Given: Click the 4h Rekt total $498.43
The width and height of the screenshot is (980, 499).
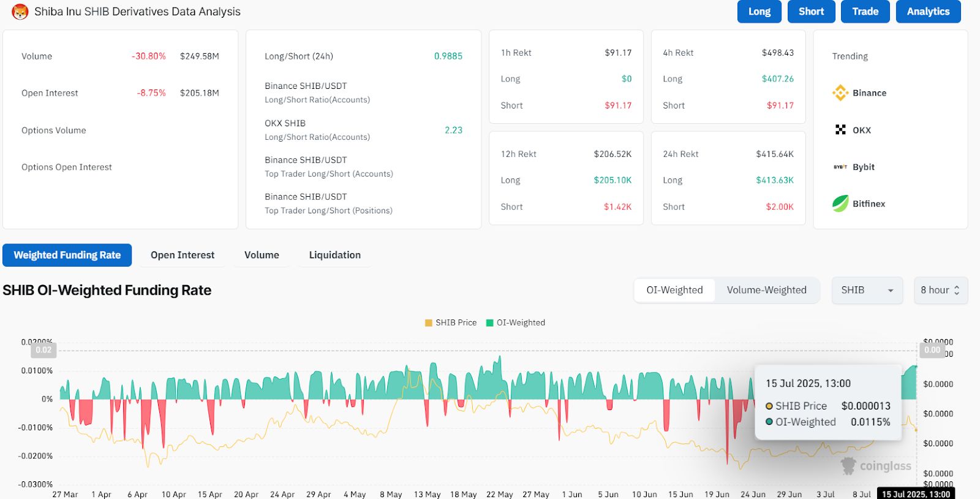Looking at the screenshot, I should coord(778,53).
